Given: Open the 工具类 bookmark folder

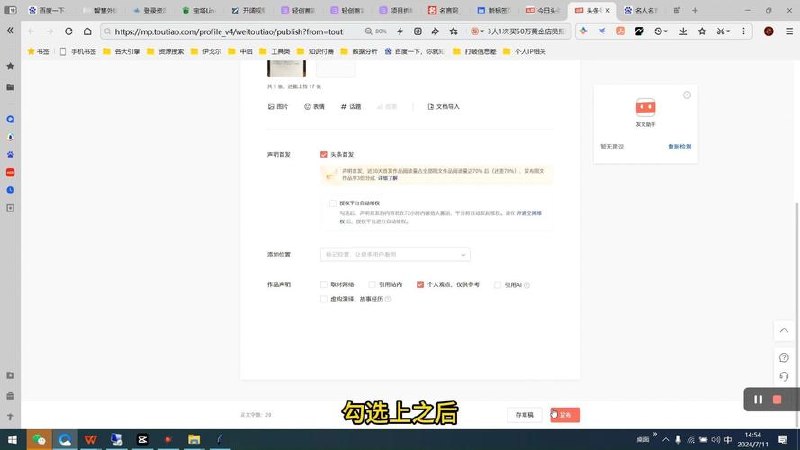Looking at the screenshot, I should coord(274,52).
